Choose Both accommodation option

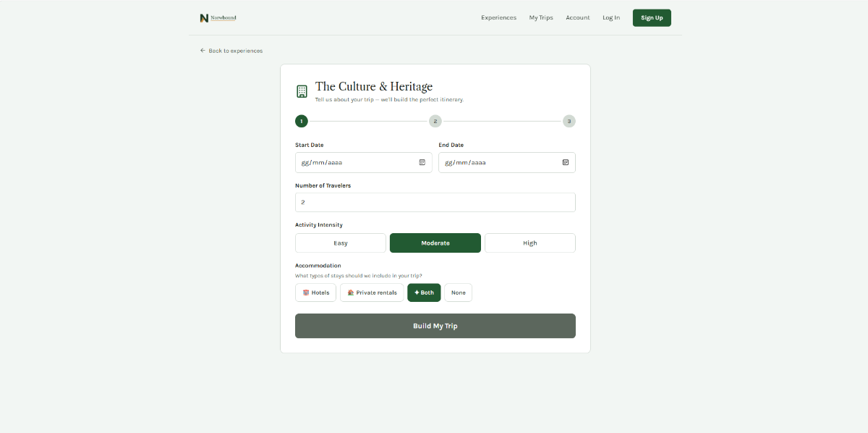[424, 293]
